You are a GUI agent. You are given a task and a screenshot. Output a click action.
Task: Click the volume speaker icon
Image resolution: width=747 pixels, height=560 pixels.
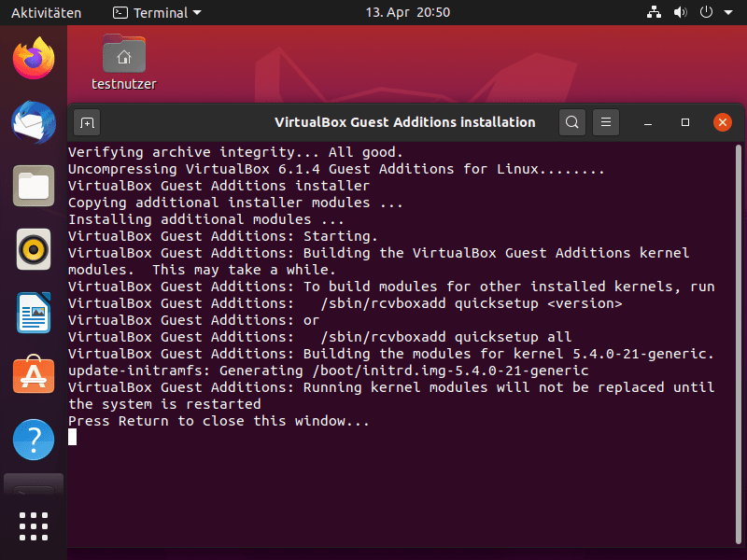(x=680, y=13)
